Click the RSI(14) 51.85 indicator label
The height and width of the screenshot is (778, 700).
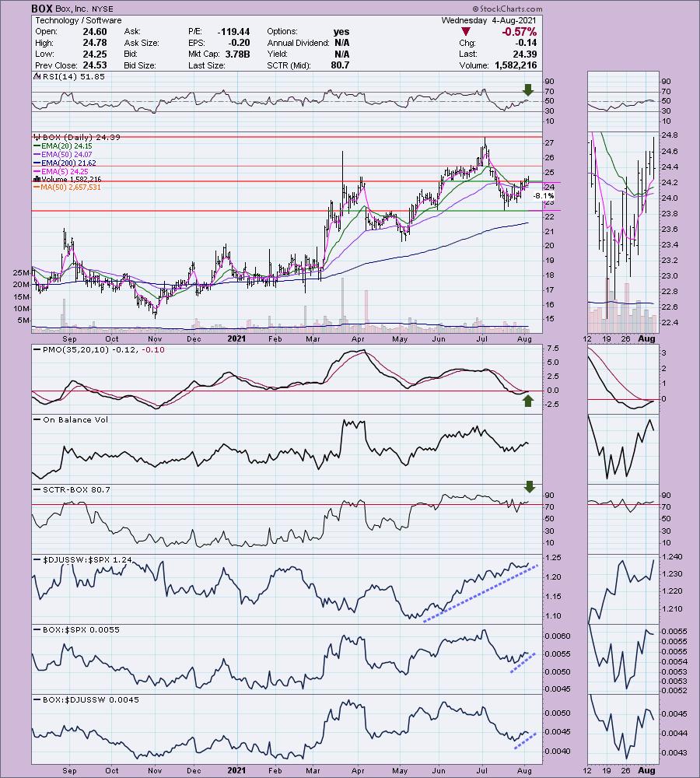pyautogui.click(x=73, y=76)
